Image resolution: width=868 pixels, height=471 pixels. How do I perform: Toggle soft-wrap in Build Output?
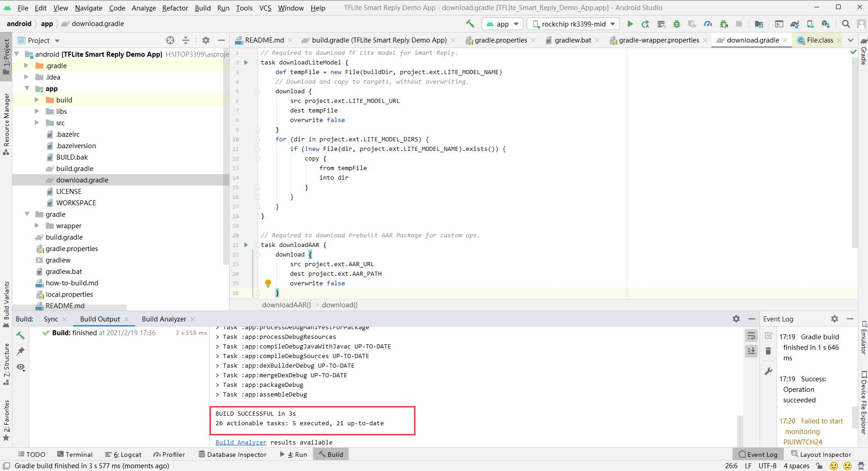[751, 336]
